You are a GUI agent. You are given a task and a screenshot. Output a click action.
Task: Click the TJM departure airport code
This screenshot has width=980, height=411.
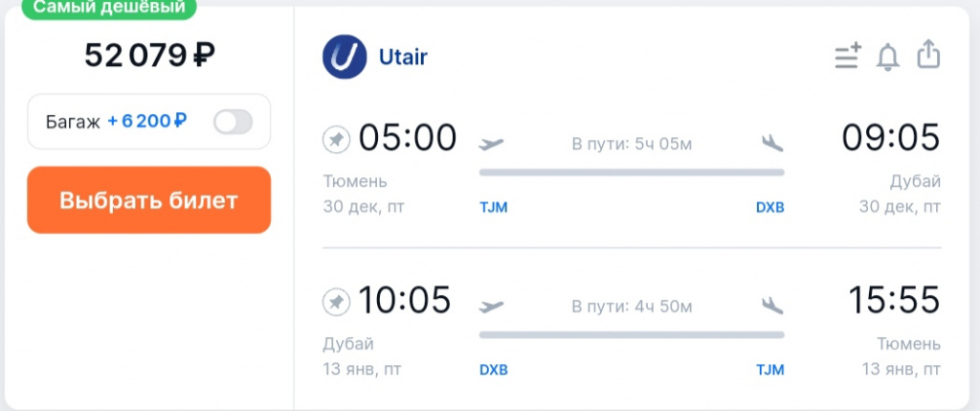tap(493, 207)
